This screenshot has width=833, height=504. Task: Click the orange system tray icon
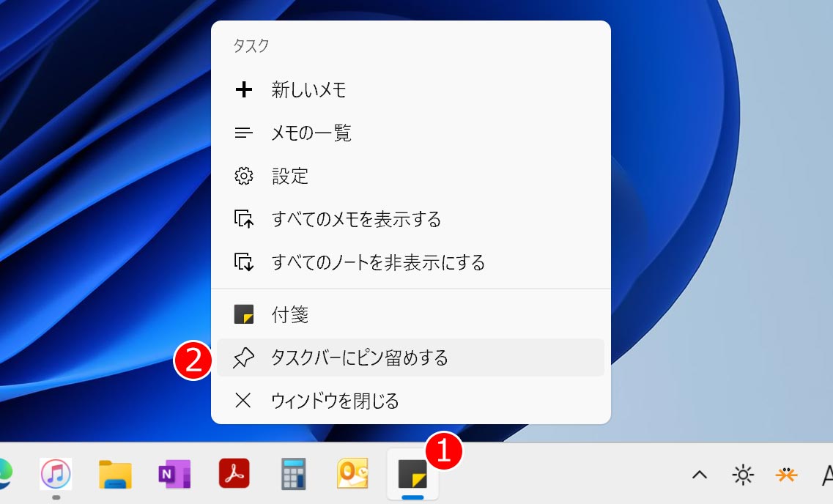(786, 475)
